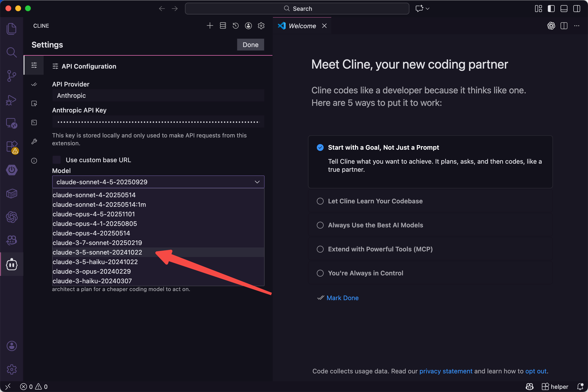The width and height of the screenshot is (588, 392).
Task: Click the Mark Done link
Action: 342,298
